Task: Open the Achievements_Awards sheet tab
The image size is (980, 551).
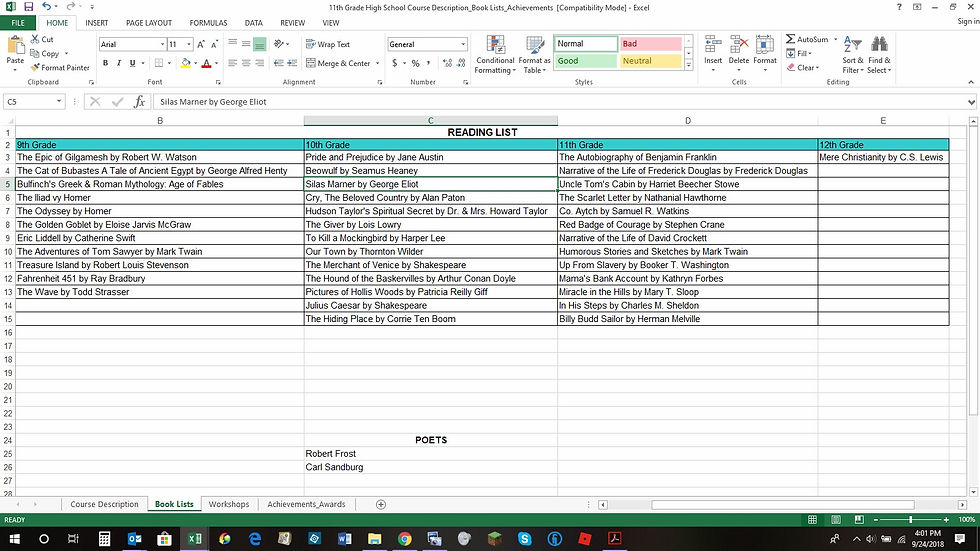Action: [x=306, y=504]
